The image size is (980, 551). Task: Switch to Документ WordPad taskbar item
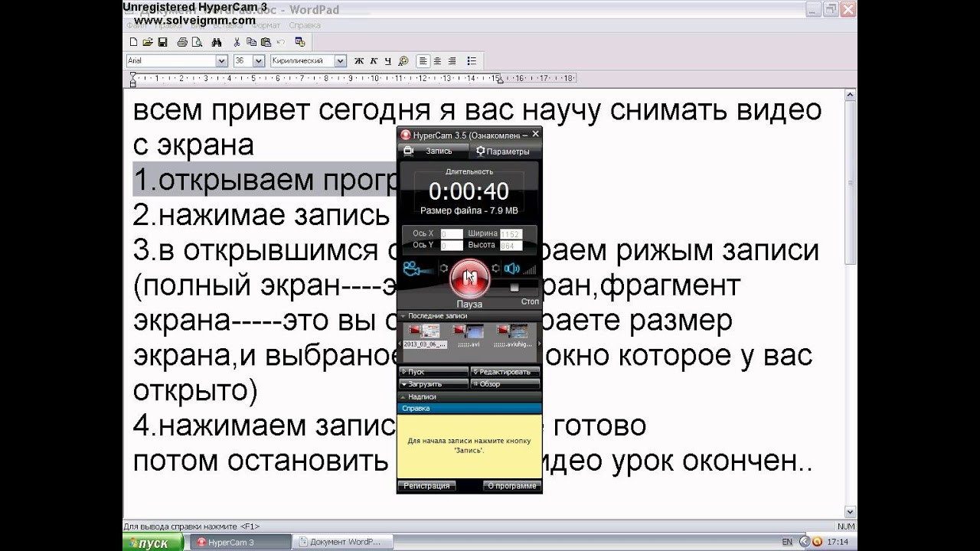343,543
